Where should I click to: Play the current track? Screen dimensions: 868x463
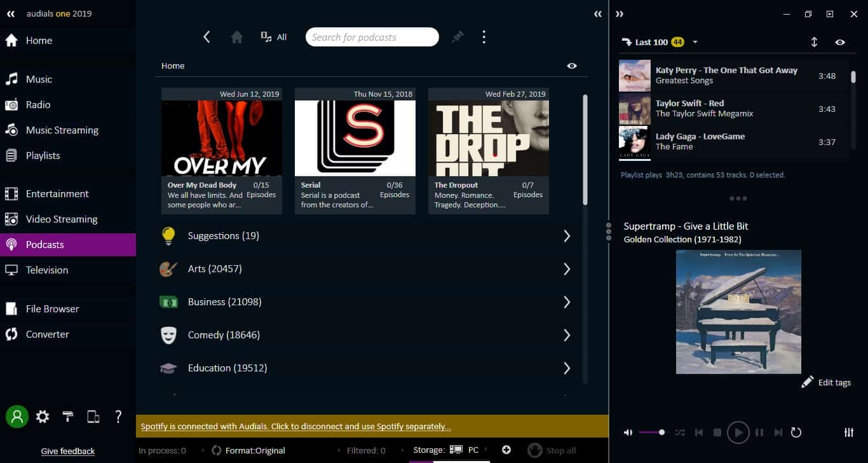(x=738, y=432)
